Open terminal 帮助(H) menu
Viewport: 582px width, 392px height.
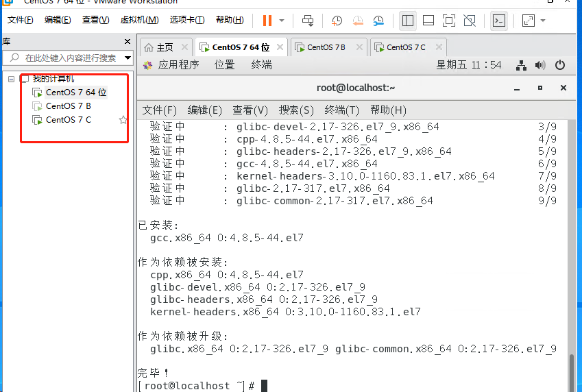click(x=388, y=110)
